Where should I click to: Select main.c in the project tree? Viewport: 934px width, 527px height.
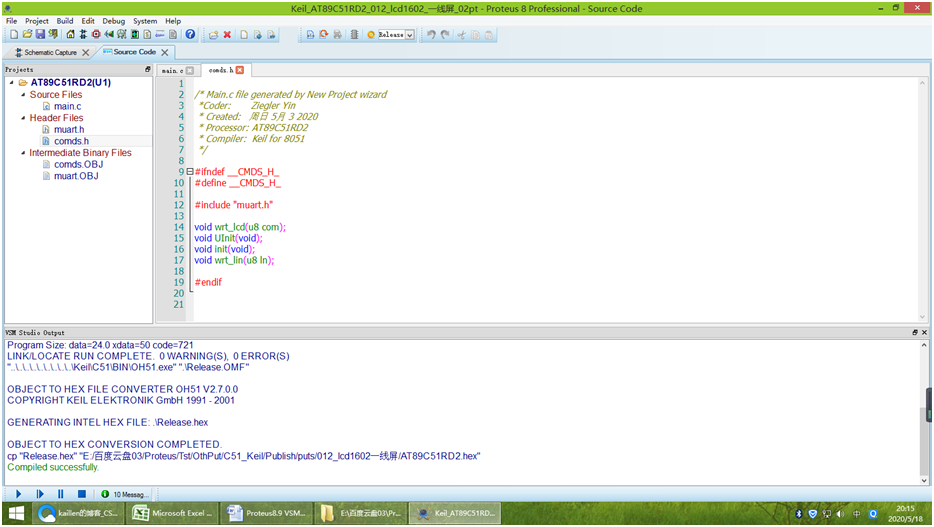pos(67,106)
